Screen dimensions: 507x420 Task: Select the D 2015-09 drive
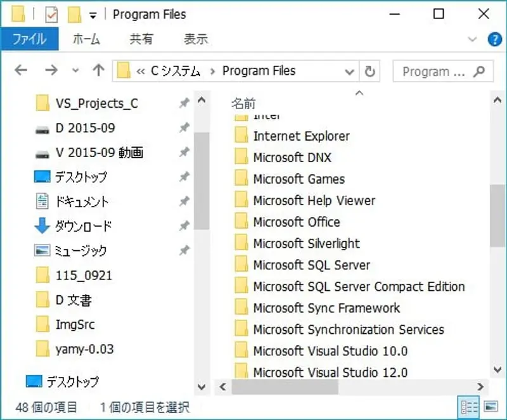point(85,128)
